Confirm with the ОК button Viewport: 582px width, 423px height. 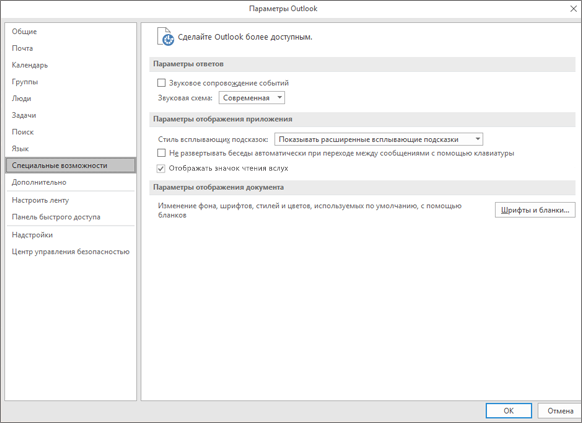coord(509,411)
